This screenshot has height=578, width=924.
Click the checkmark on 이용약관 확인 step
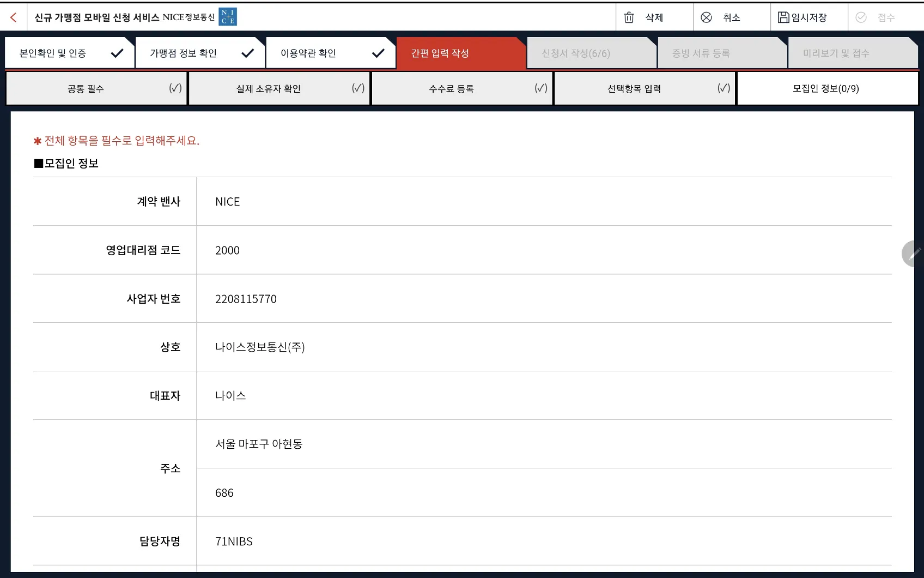[x=378, y=53]
